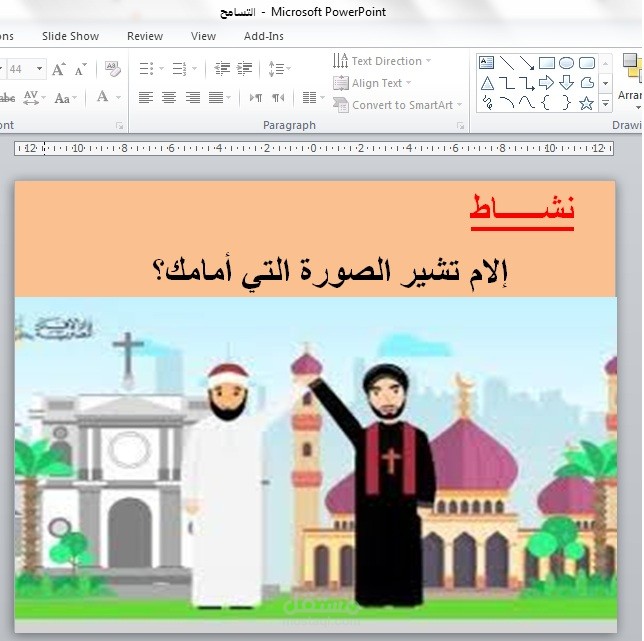Screen dimensions: 644x641
Task: Open the Review tab
Action: (145, 36)
